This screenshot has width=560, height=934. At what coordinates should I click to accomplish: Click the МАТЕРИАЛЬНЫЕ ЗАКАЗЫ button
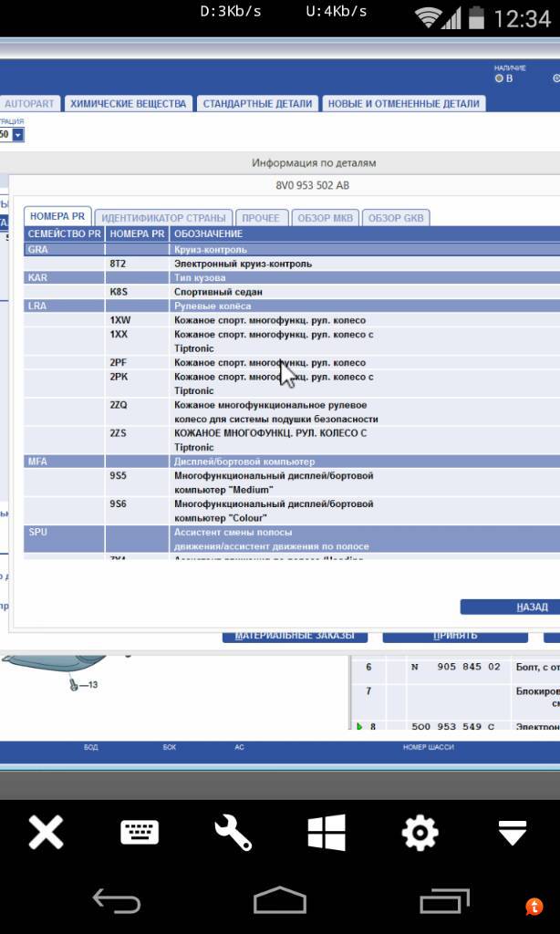(295, 636)
